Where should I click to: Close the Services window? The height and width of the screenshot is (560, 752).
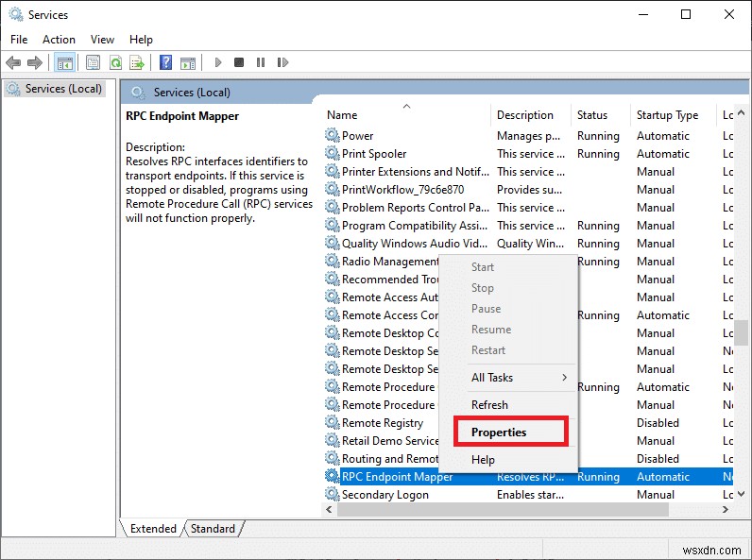(729, 14)
